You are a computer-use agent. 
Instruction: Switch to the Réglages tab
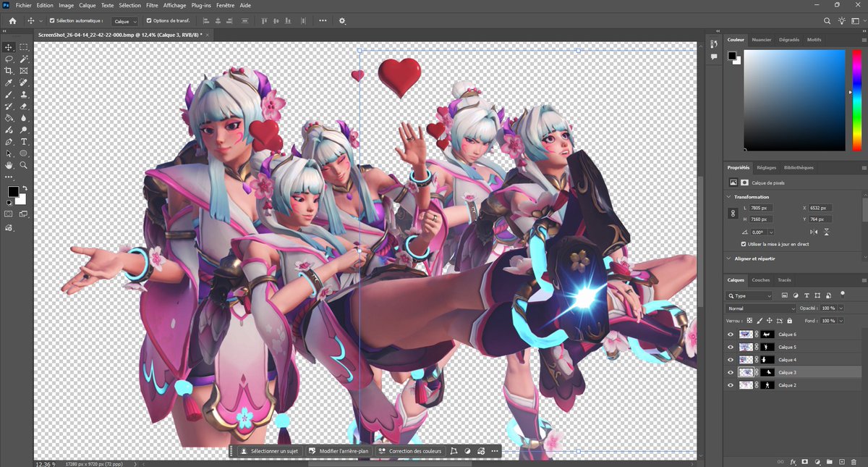click(x=766, y=167)
